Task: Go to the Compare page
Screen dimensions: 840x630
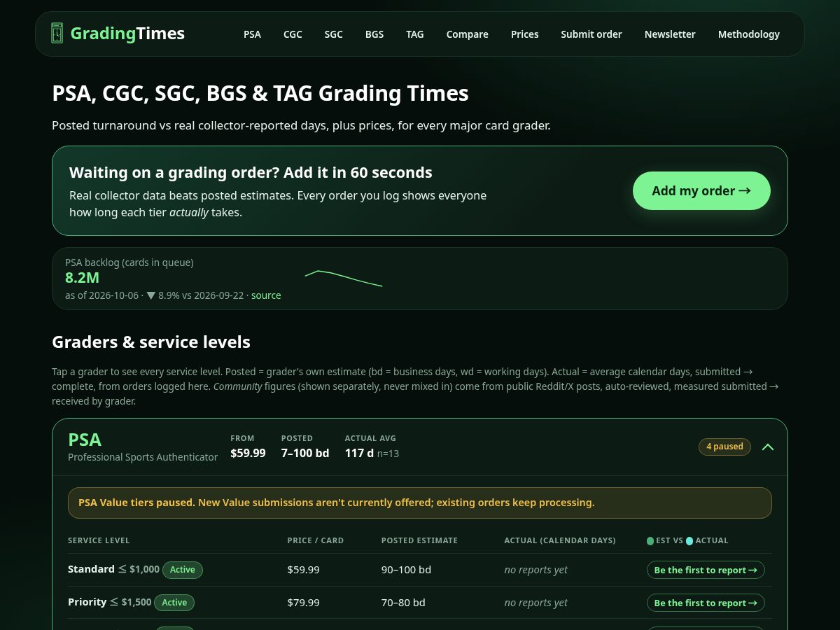Action: (x=468, y=34)
